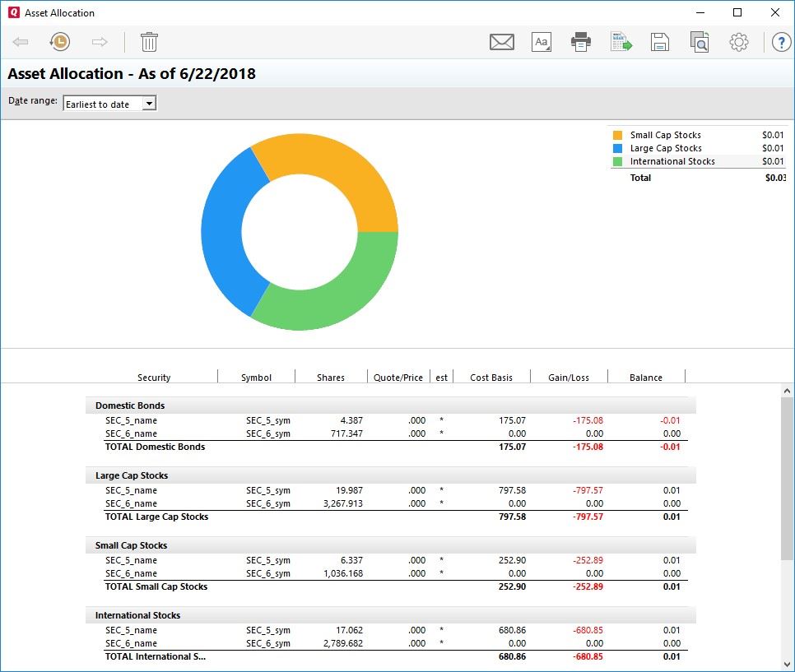Click the Security column header
The width and height of the screenshot is (795, 672).
[x=154, y=378]
